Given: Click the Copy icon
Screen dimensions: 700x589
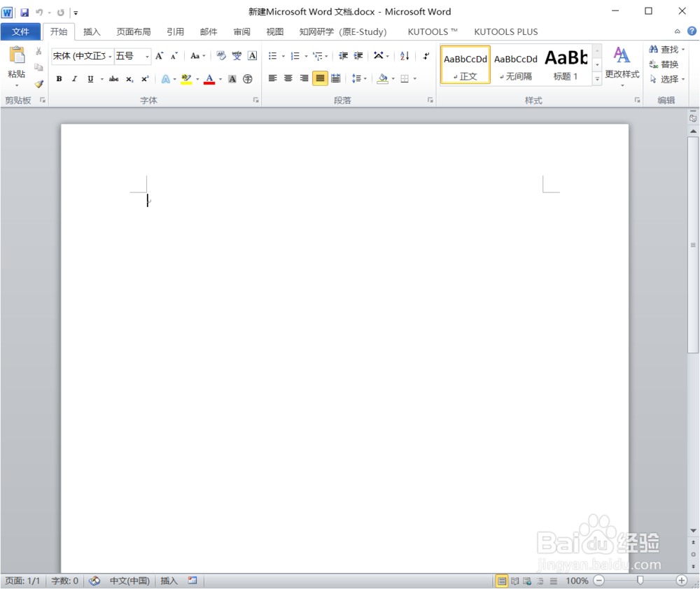Looking at the screenshot, I should (38, 67).
